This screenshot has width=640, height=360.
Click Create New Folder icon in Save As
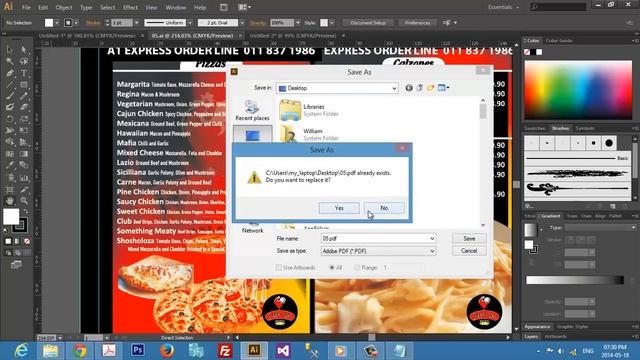[431, 88]
